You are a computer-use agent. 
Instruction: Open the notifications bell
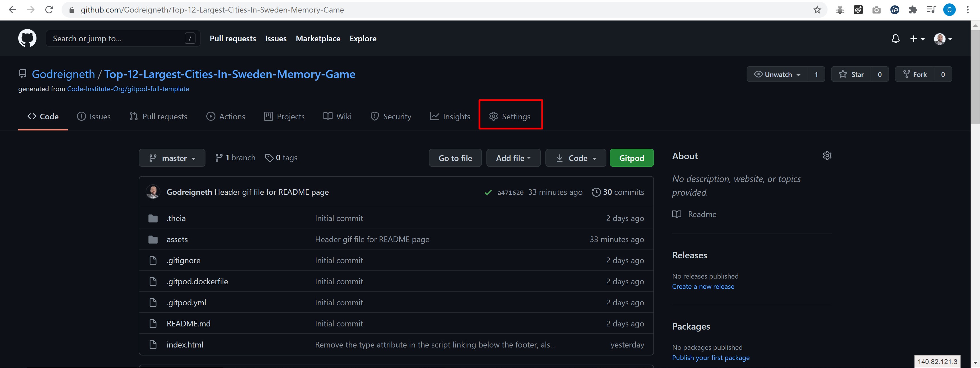(x=895, y=39)
